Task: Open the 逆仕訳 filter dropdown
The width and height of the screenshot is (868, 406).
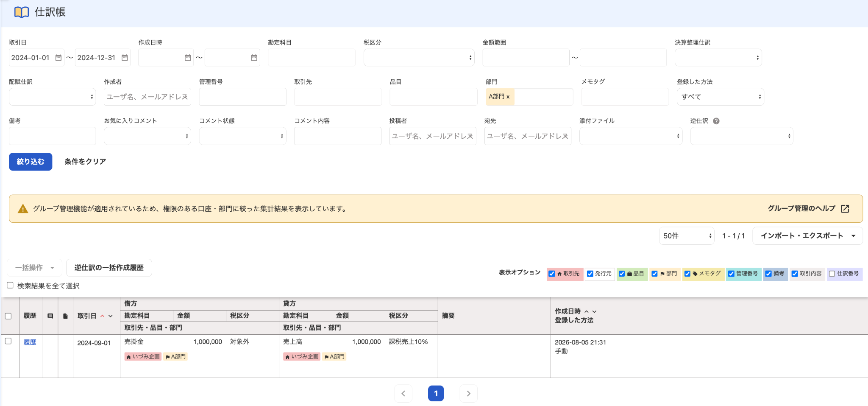Action: click(x=742, y=136)
